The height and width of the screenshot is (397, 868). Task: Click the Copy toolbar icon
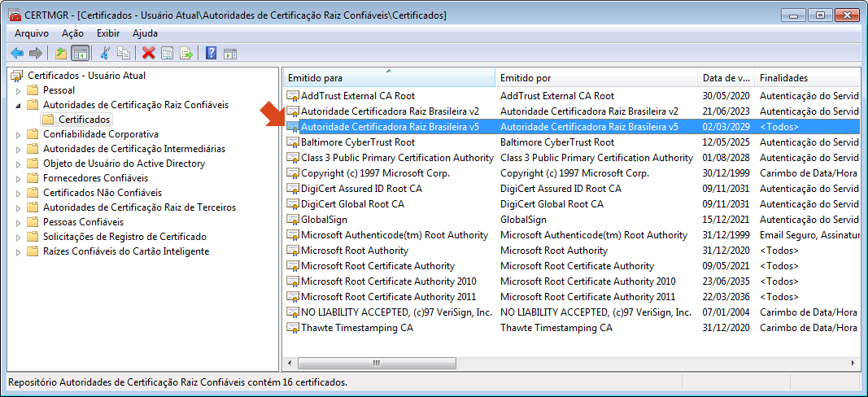coord(124,54)
